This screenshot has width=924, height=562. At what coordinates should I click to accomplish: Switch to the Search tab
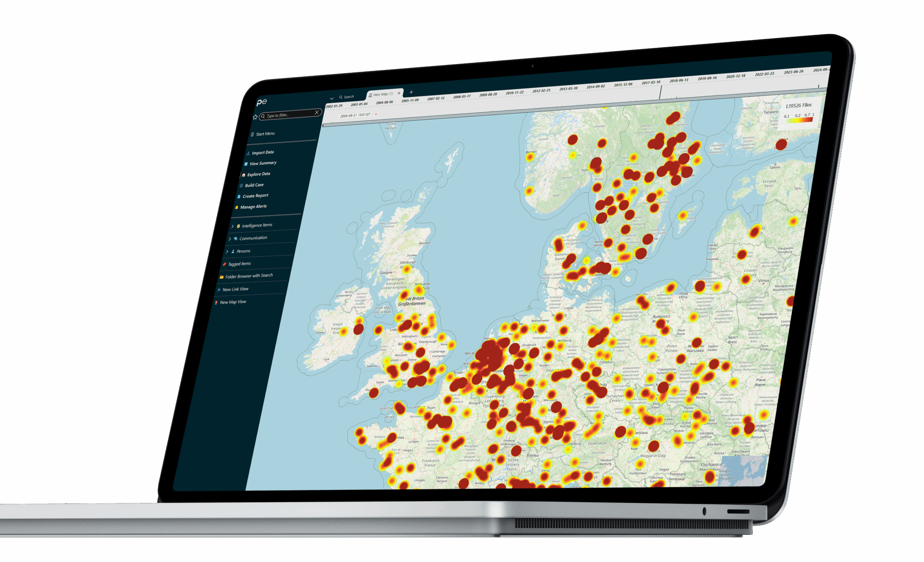pyautogui.click(x=347, y=97)
